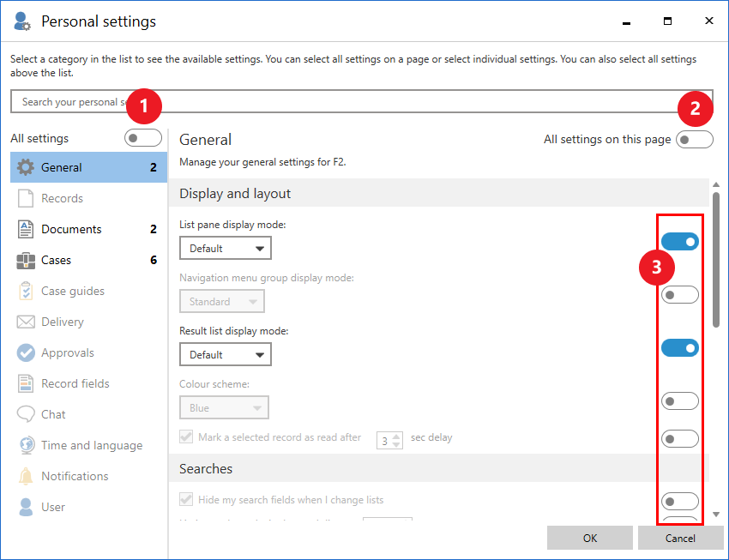Click the vertical scrollbar thumb
This screenshot has height=560, width=729.
(716, 257)
